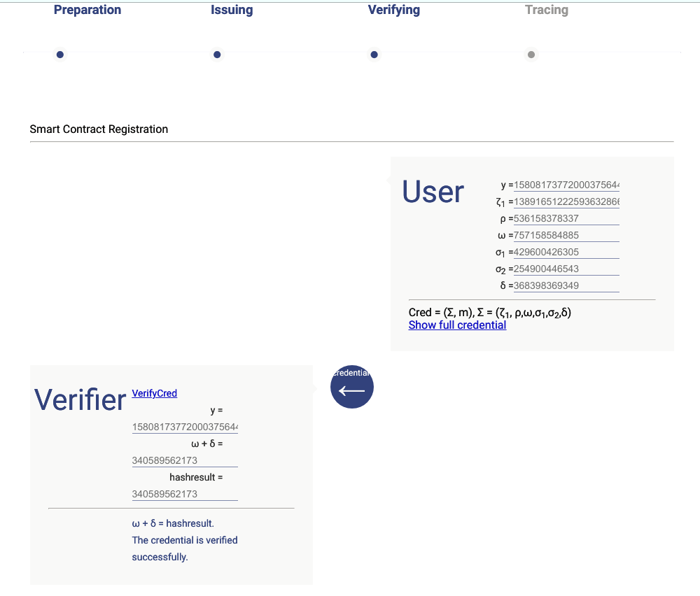Click the hashresult field in Verifier panel
This screenshot has width=700, height=596.
click(185, 493)
